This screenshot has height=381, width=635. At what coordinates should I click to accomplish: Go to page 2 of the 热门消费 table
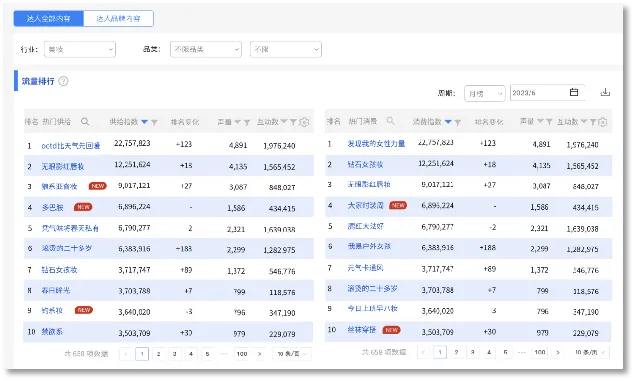tap(456, 352)
